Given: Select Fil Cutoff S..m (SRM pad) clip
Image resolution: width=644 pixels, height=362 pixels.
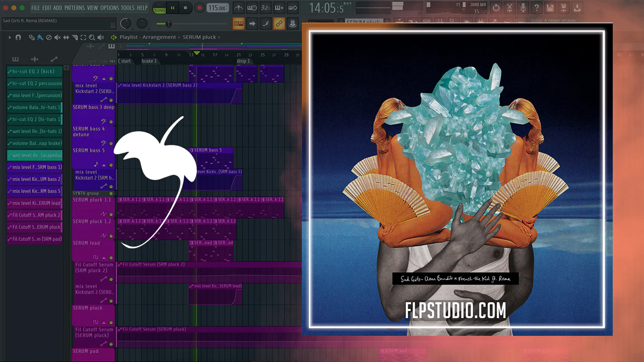Looking at the screenshot, I should [x=34, y=239].
